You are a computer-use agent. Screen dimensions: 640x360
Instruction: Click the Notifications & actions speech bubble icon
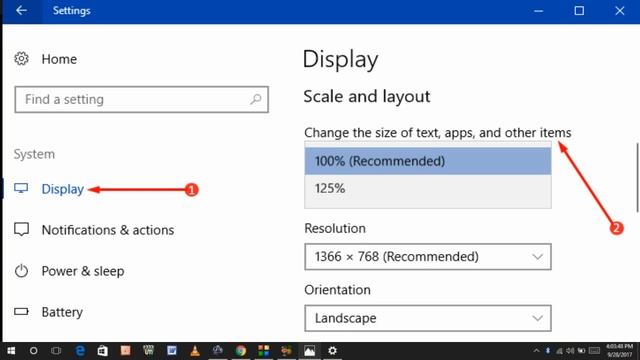click(21, 229)
